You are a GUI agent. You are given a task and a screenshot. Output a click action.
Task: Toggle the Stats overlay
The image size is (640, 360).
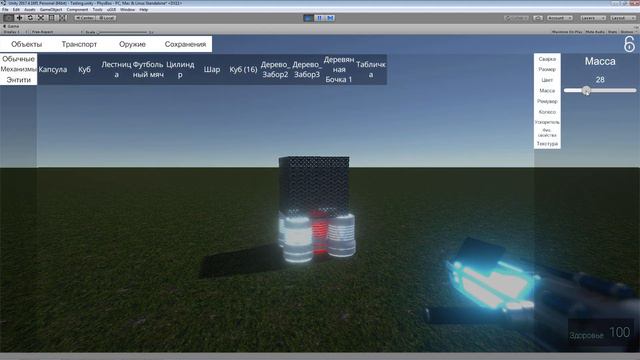tap(613, 32)
